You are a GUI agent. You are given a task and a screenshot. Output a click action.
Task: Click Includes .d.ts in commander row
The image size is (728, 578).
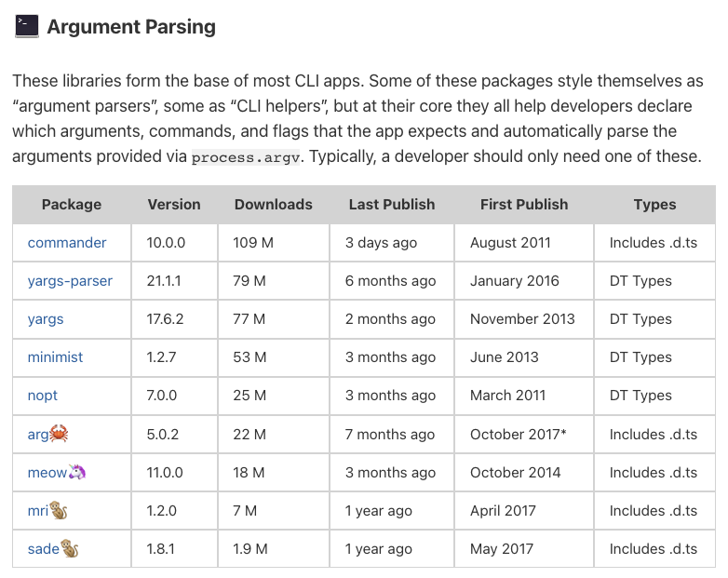pyautogui.click(x=654, y=243)
